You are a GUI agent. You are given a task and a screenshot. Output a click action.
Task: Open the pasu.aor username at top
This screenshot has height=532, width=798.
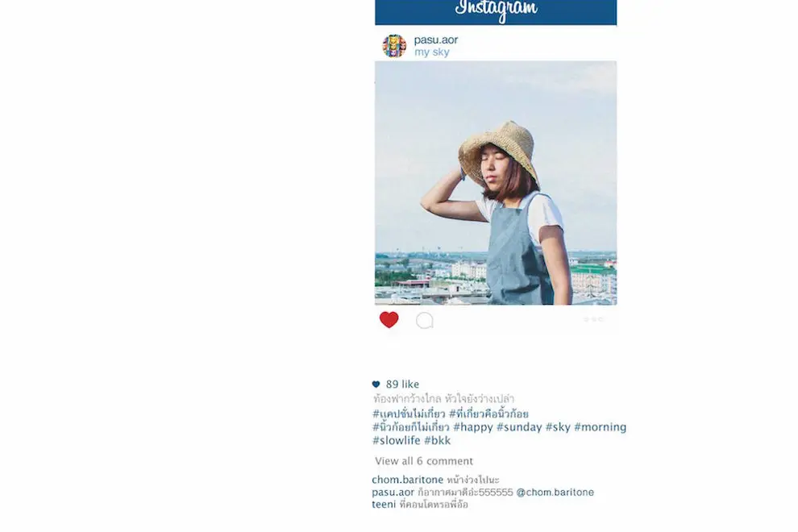click(x=435, y=39)
